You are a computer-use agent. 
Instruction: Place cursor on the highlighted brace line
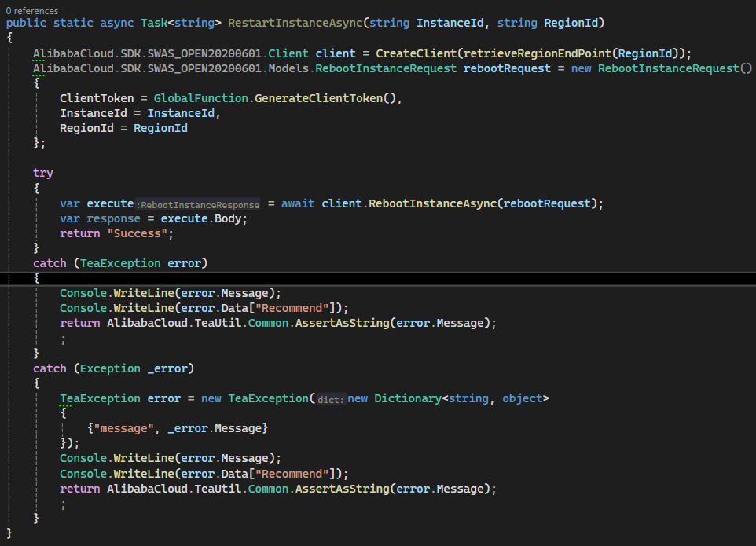(x=378, y=279)
